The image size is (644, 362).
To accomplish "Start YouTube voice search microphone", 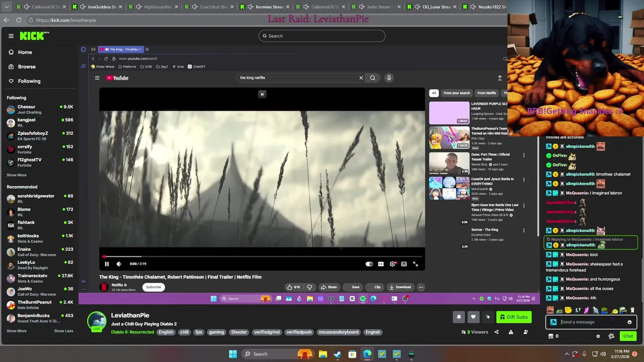I will click(x=389, y=78).
